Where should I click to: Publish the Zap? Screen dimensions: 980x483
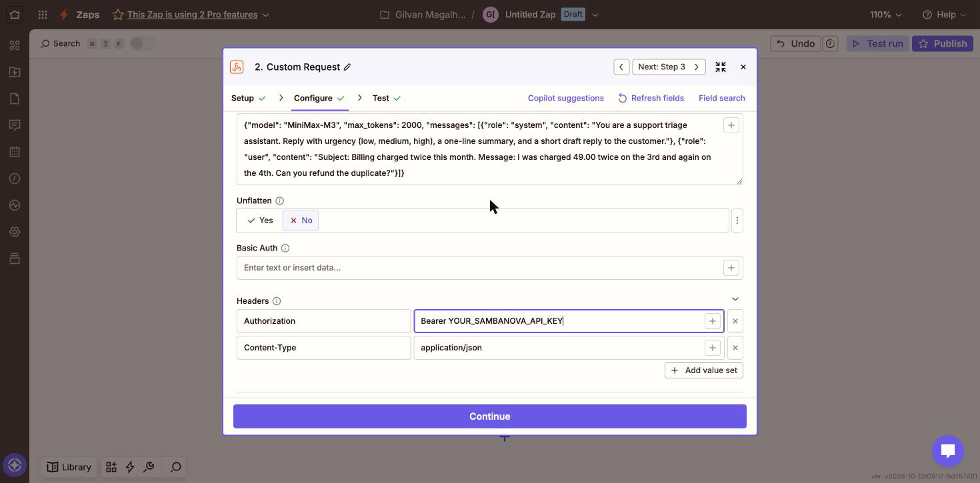click(x=943, y=43)
